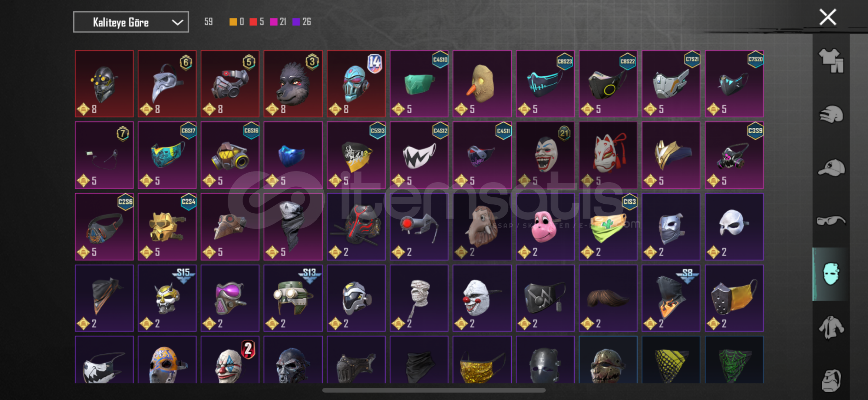
Task: Click the horizontal scrollbar at bottom
Action: click(x=434, y=390)
